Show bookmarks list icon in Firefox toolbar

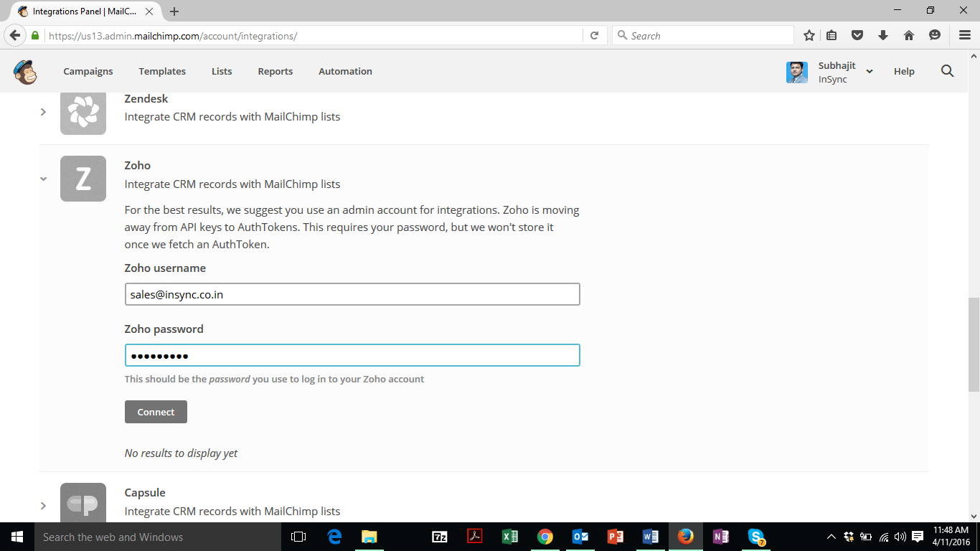pyautogui.click(x=831, y=35)
